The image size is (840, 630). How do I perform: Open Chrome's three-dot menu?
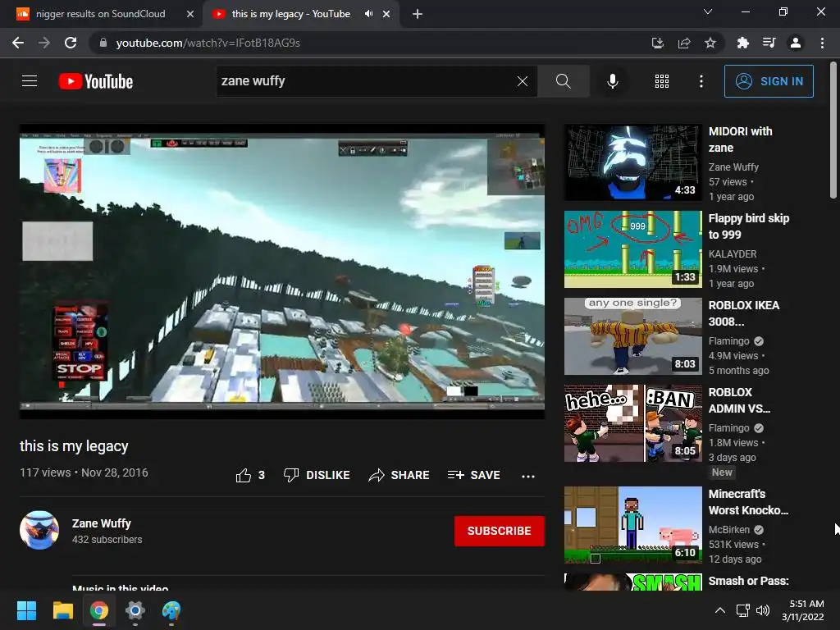[822, 43]
